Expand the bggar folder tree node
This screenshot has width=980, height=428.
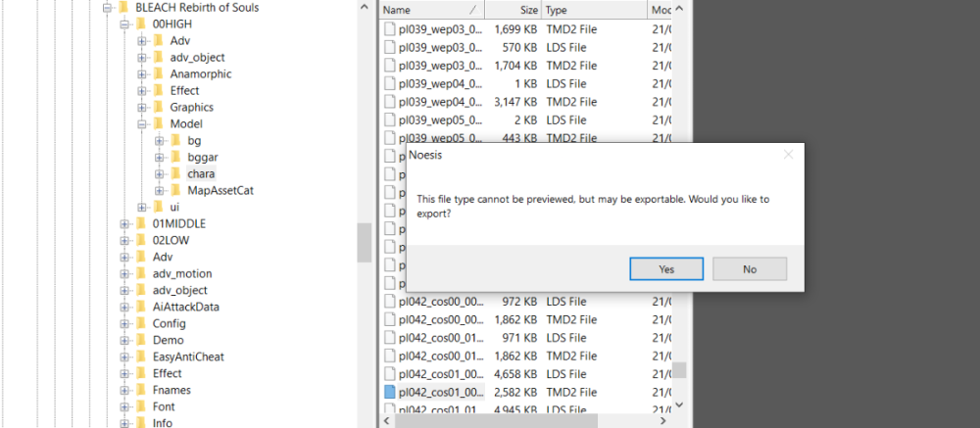pos(160,157)
